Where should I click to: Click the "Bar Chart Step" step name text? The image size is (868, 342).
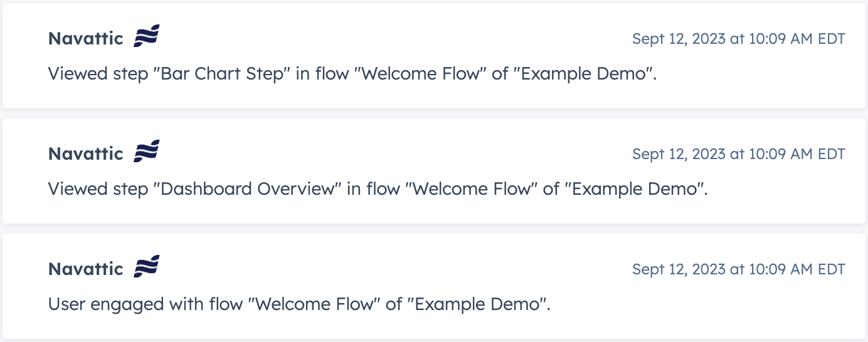pyautogui.click(x=221, y=74)
